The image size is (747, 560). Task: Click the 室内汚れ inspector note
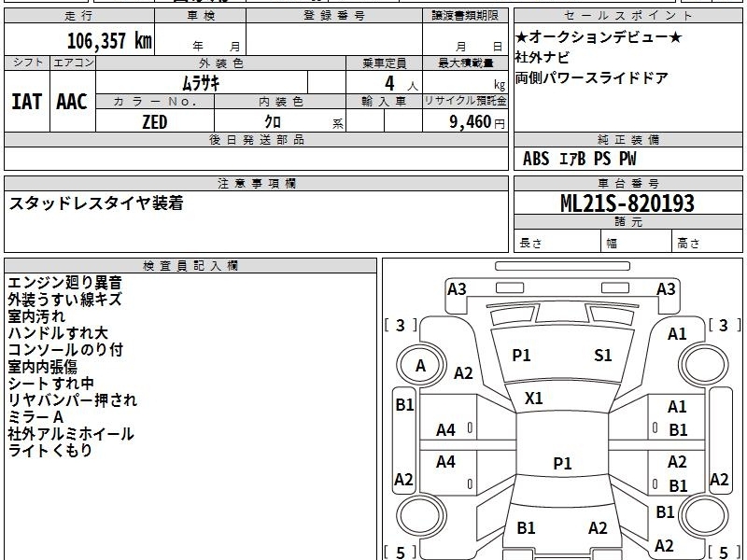tap(36, 316)
